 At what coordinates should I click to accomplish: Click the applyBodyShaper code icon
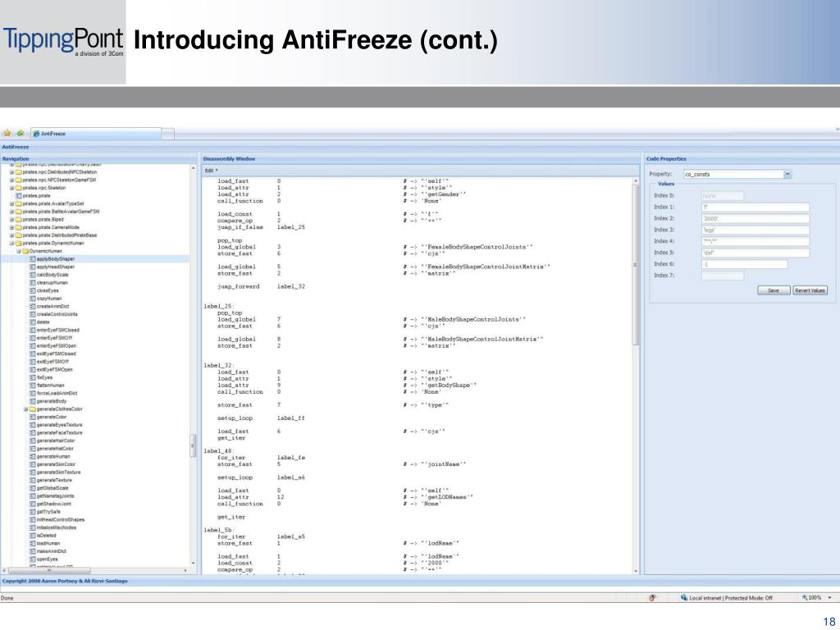pyautogui.click(x=33, y=259)
